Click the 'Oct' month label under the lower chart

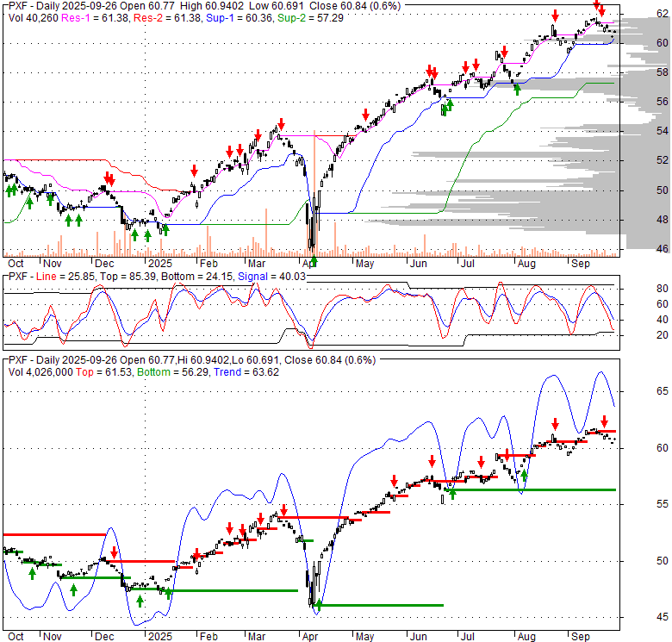pos(16,637)
